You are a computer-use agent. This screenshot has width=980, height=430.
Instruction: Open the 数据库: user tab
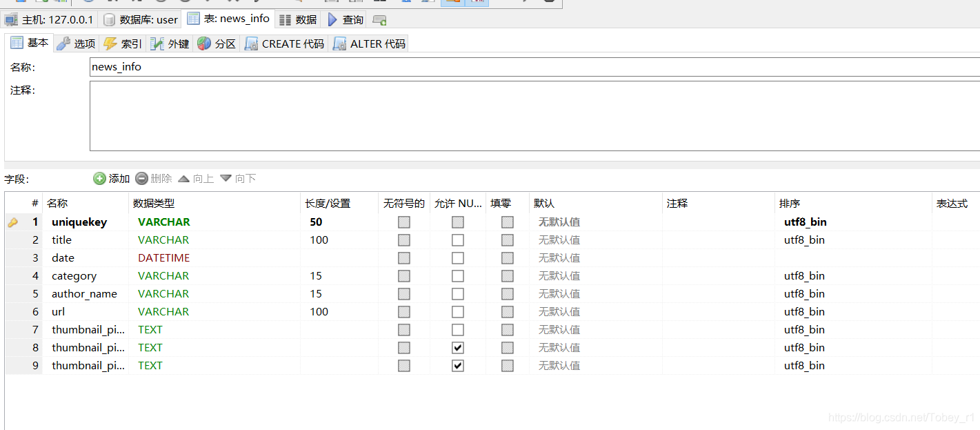tap(141, 19)
